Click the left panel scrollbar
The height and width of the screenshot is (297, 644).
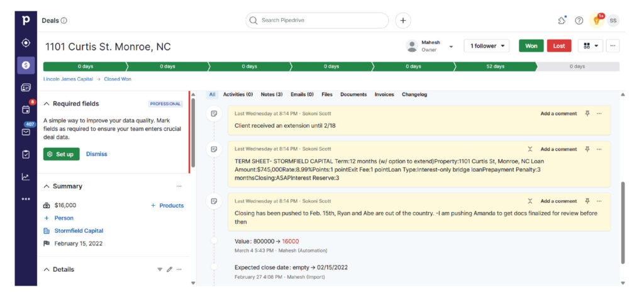click(193, 133)
